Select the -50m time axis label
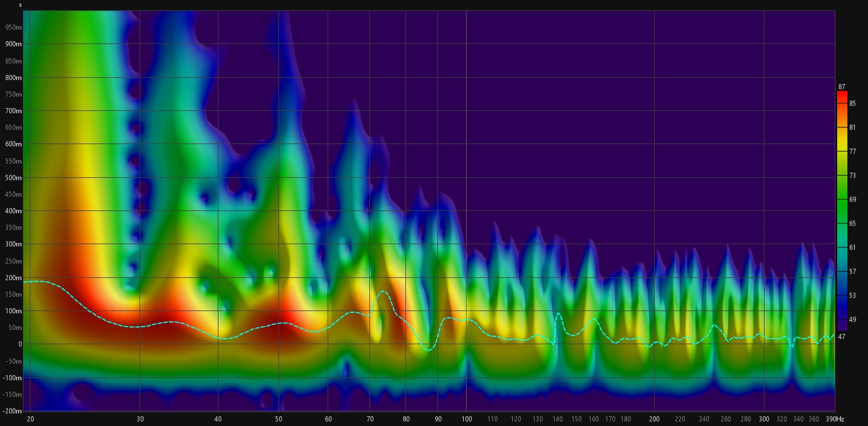868x426 pixels. tap(13, 361)
